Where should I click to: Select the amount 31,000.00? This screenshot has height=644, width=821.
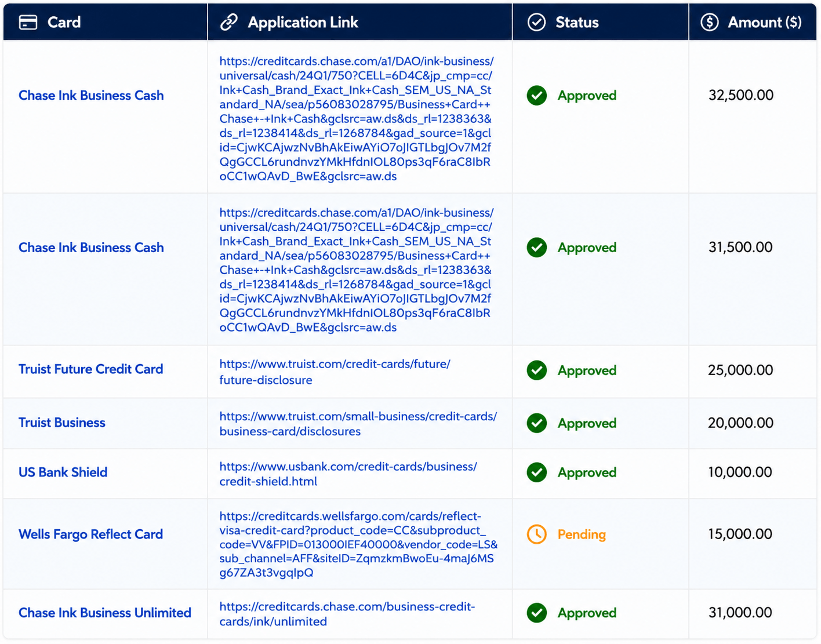(x=740, y=612)
